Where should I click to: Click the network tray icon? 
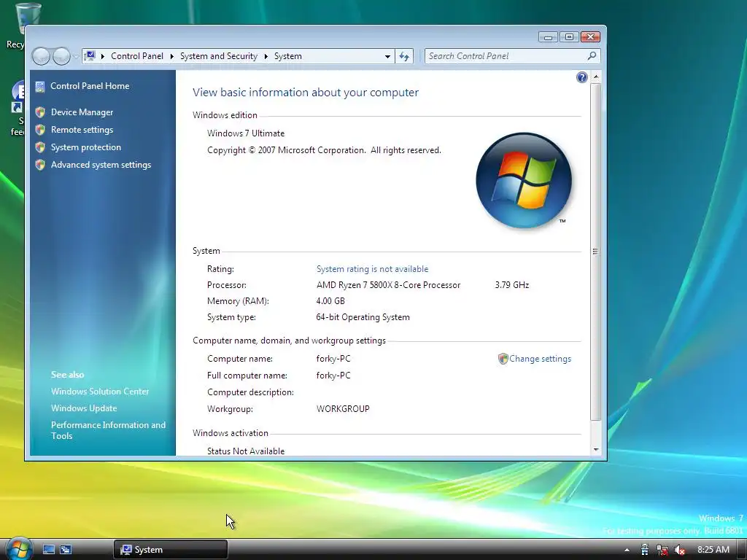[x=662, y=550]
